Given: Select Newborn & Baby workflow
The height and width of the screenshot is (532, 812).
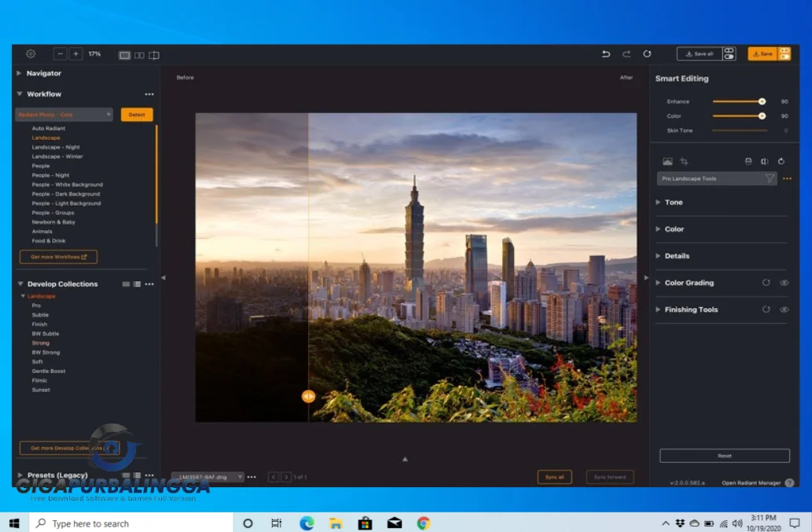Looking at the screenshot, I should [53, 222].
